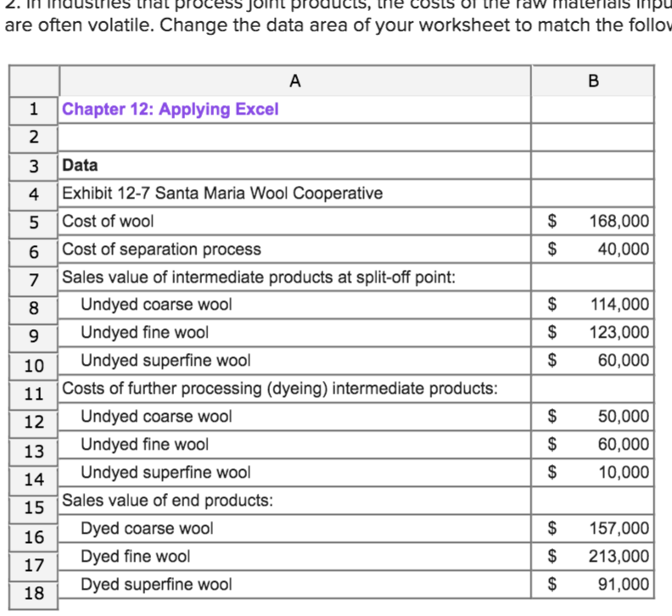This screenshot has width=672, height=616.
Task: Click "Undyed coarse wool" in row 8
Action: 295,305
